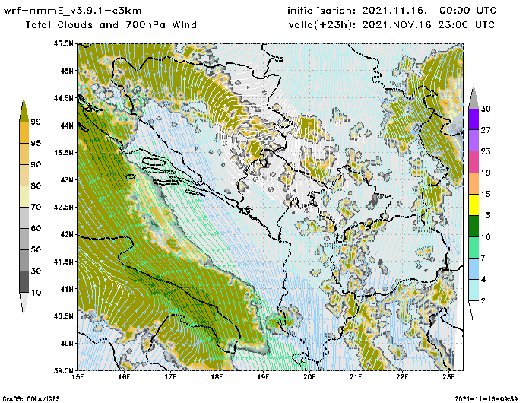Viewport: 532px width, 403px height.
Task: Click the wind legend pink swatch between 19 and 23
Action: point(473,162)
